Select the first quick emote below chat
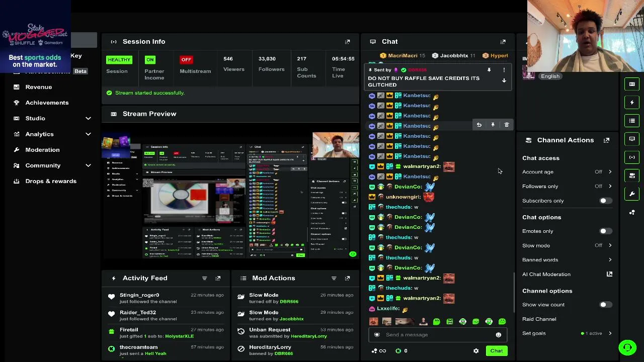The image size is (644, 362). pyautogui.click(x=373, y=322)
